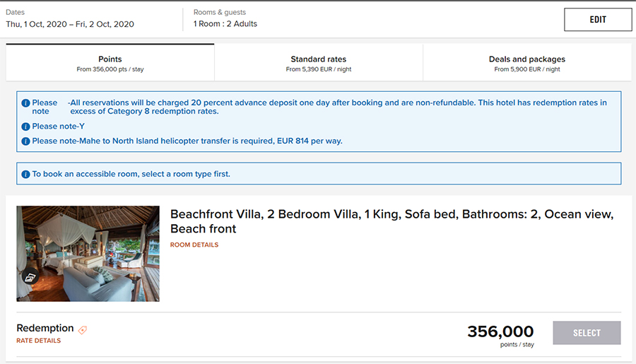The width and height of the screenshot is (636, 364).
Task: Open RATE DETAILS link
Action: click(x=39, y=341)
